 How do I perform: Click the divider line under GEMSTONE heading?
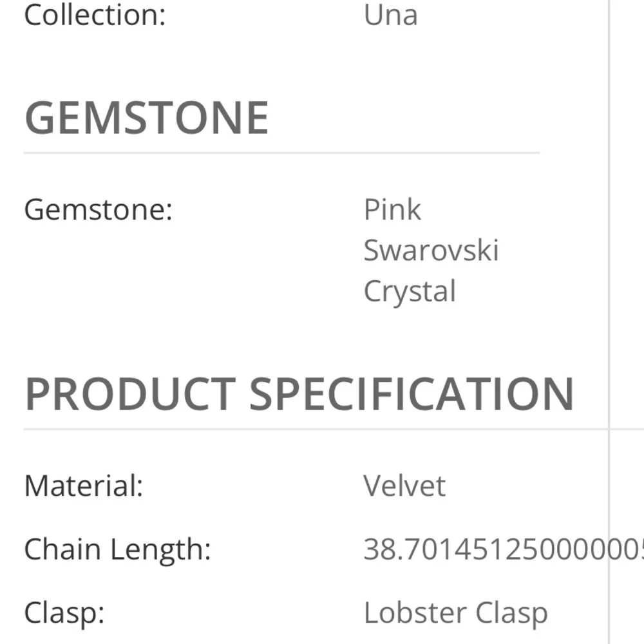(x=281, y=153)
